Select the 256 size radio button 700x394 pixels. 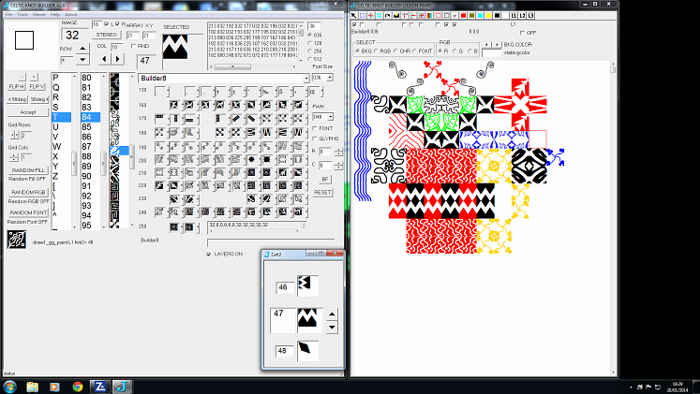(310, 51)
